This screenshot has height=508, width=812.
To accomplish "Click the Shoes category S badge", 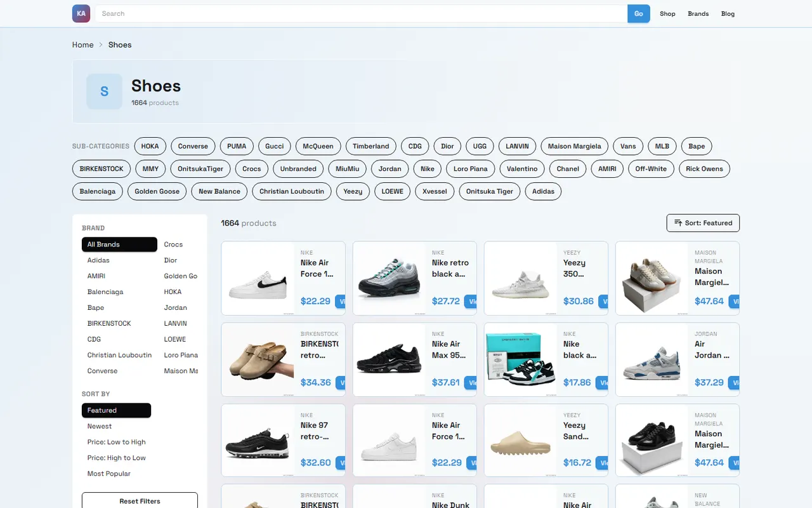I will [104, 91].
